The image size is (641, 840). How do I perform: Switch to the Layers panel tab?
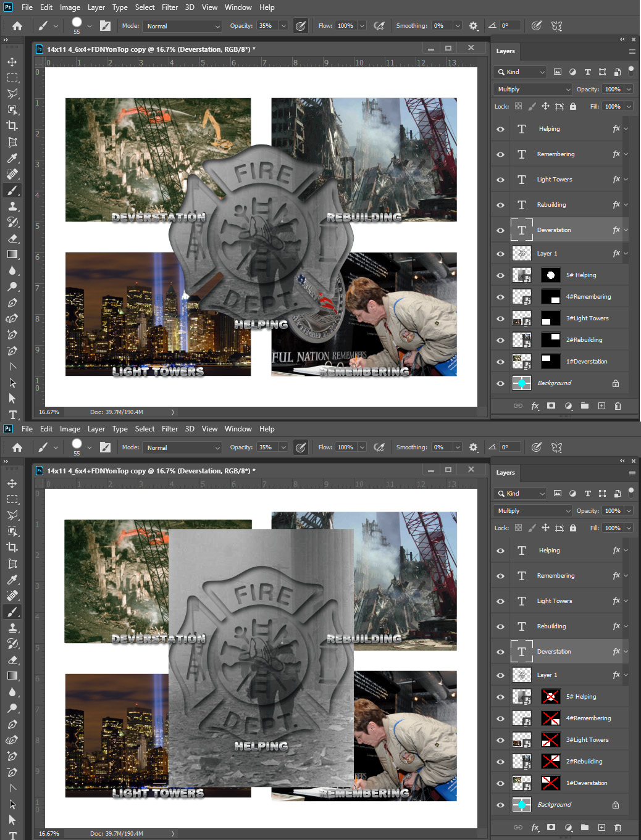pyautogui.click(x=505, y=51)
